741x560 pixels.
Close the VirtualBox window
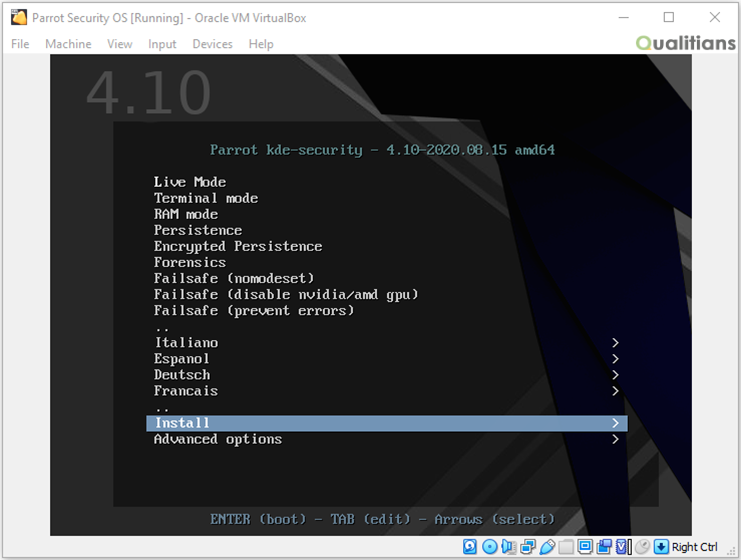coord(715,17)
